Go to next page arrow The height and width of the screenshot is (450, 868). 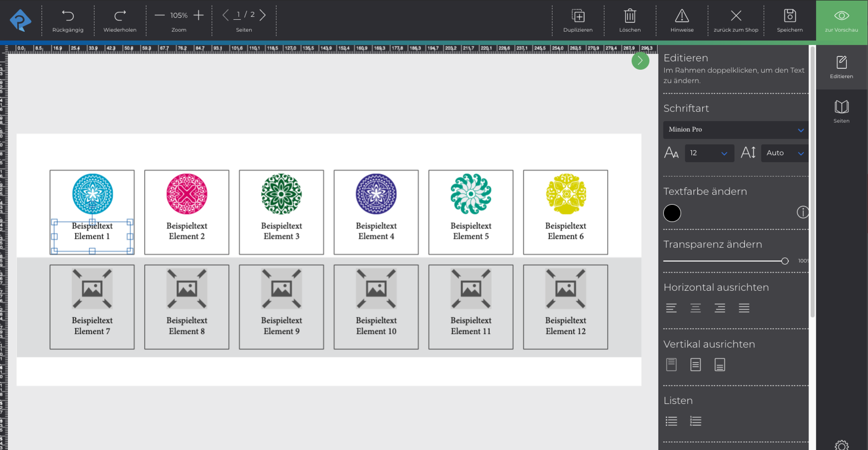click(x=262, y=15)
